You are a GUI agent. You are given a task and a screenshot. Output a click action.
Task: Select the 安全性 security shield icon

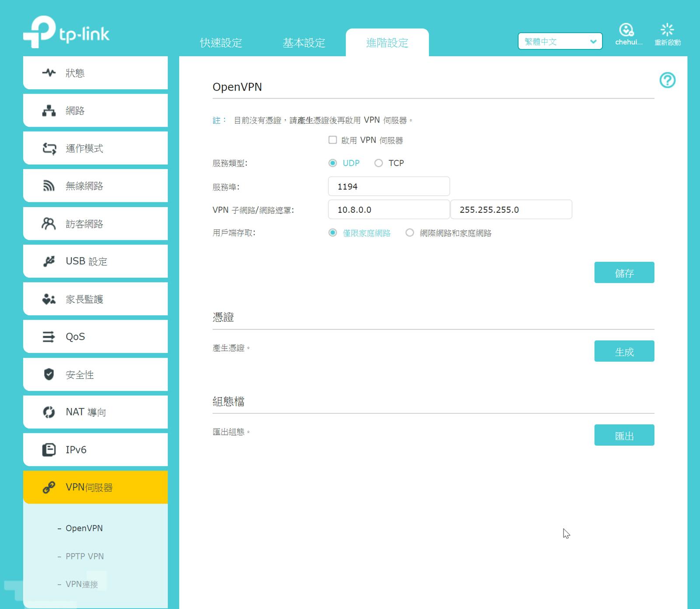(49, 374)
